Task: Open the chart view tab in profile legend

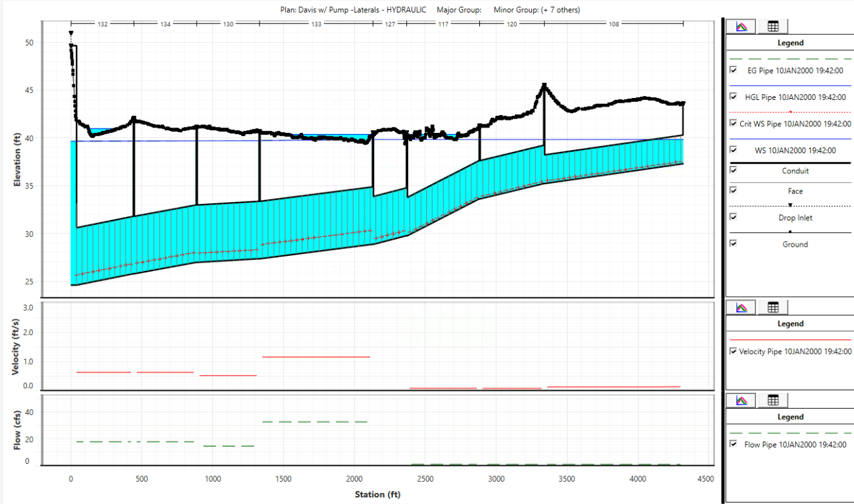Action: pyautogui.click(x=741, y=26)
